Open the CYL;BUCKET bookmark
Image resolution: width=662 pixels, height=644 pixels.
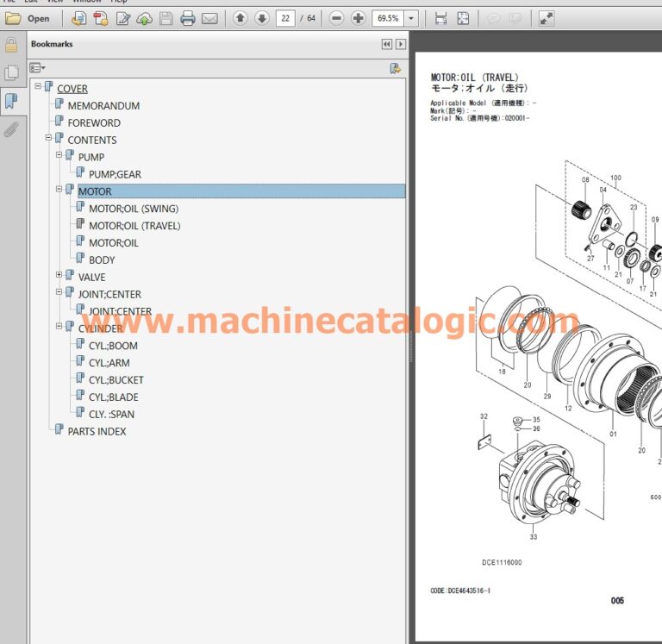[116, 380]
